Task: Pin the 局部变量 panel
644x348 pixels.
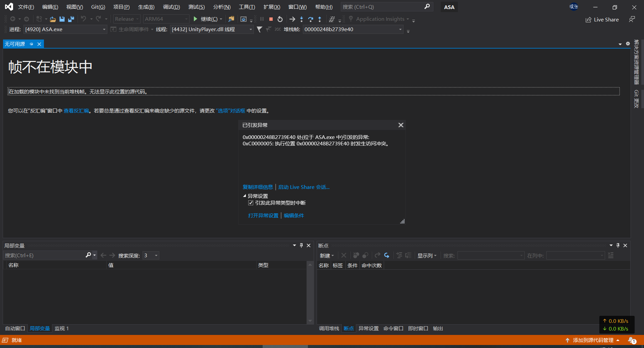Action: [301, 246]
